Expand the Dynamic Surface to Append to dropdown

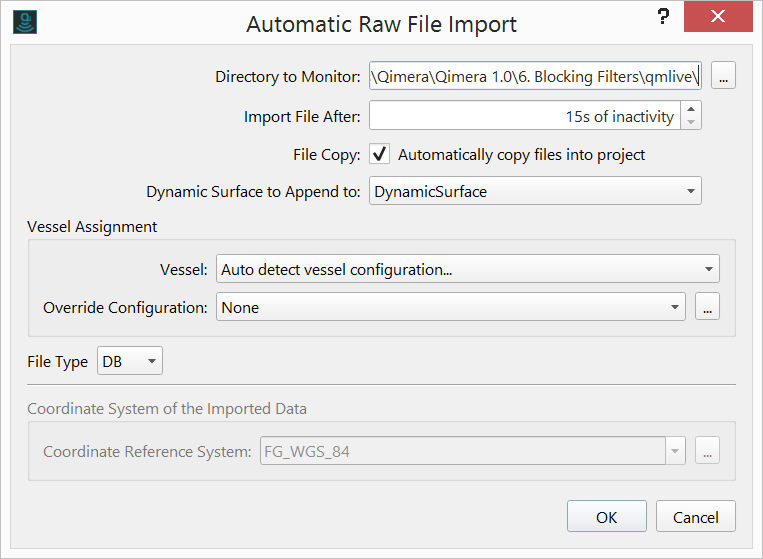click(x=690, y=191)
